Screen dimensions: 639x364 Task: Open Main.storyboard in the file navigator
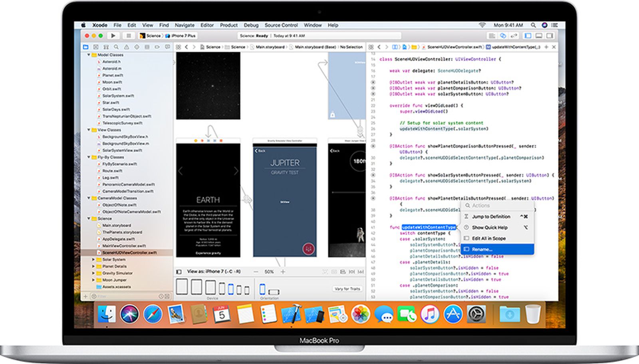[x=116, y=226]
